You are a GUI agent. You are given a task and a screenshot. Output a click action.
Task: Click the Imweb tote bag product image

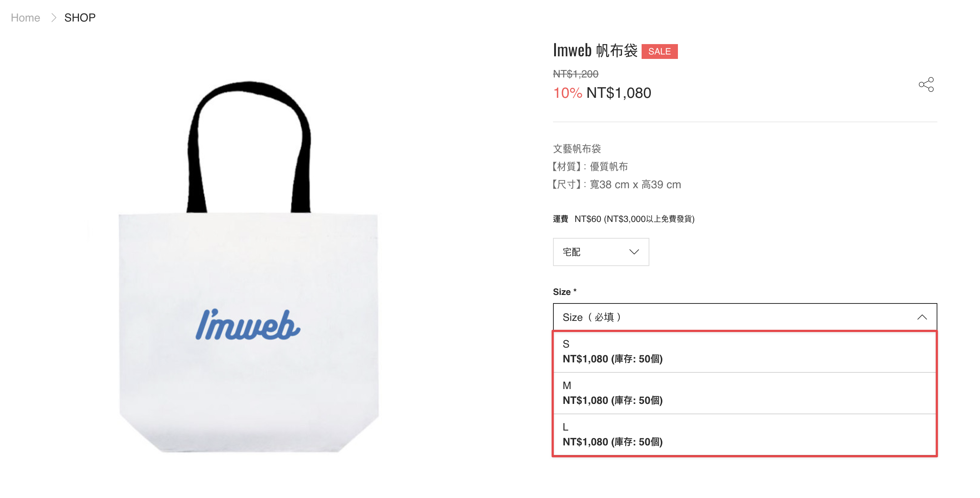[249, 266]
